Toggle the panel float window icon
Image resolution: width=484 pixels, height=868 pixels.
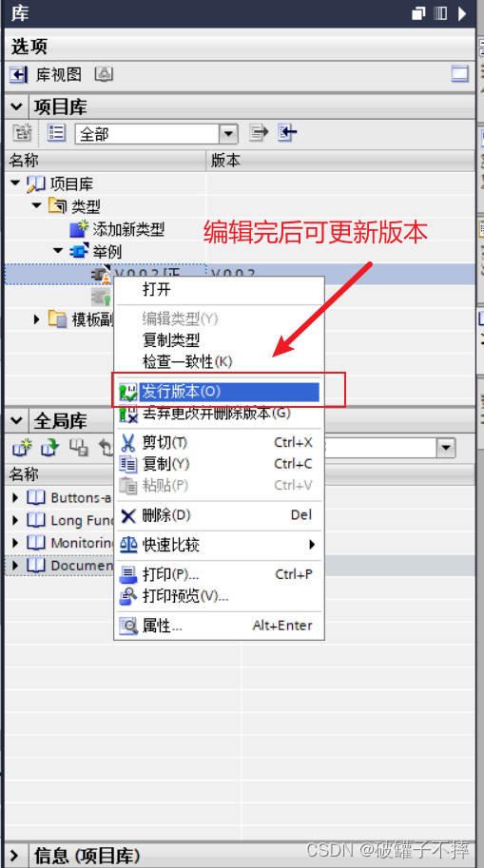[x=418, y=13]
